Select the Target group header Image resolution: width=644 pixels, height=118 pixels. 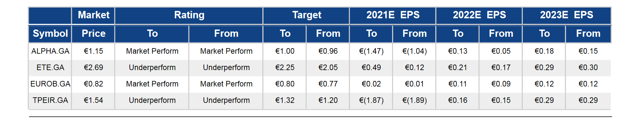pyautogui.click(x=306, y=15)
